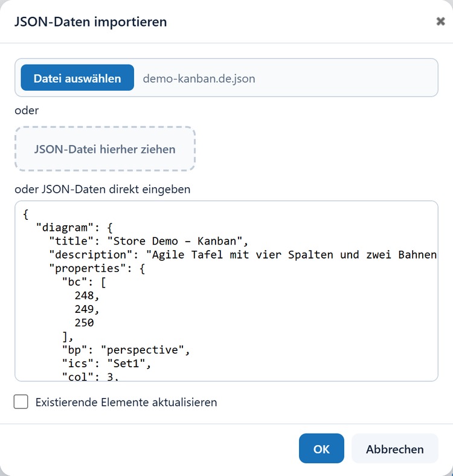453x476 pixels.
Task: Click inside the JSON data text area
Action: [x=226, y=291]
